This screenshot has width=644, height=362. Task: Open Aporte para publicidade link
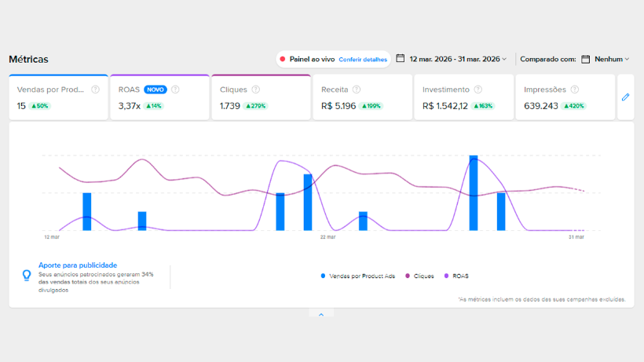point(78,265)
